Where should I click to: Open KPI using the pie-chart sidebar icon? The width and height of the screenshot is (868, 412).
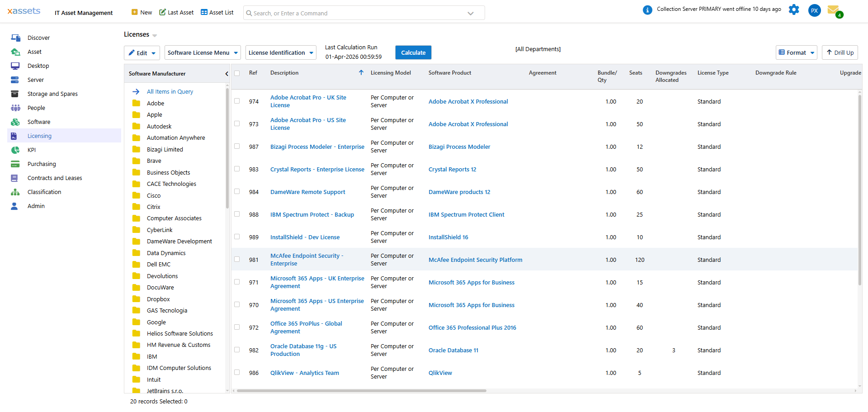(15, 150)
